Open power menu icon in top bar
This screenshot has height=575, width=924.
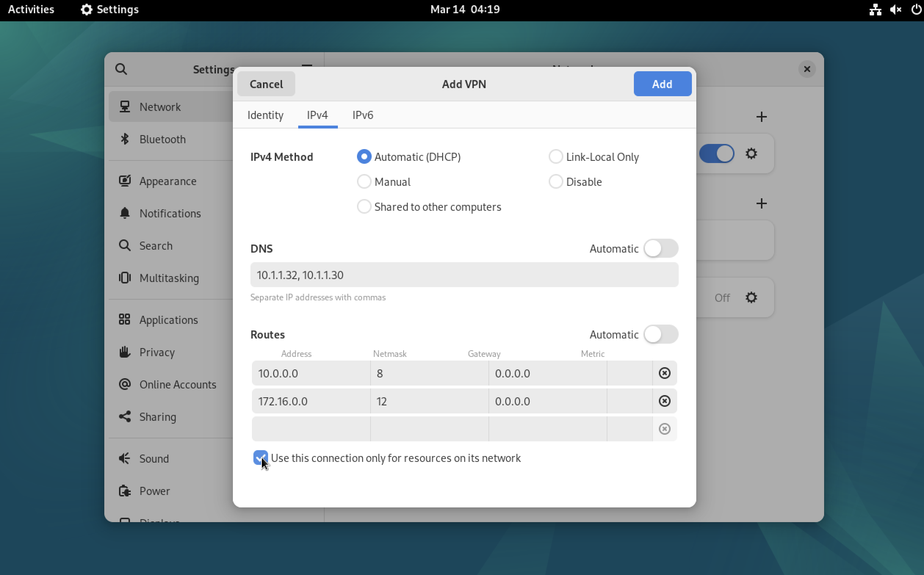pyautogui.click(x=916, y=10)
